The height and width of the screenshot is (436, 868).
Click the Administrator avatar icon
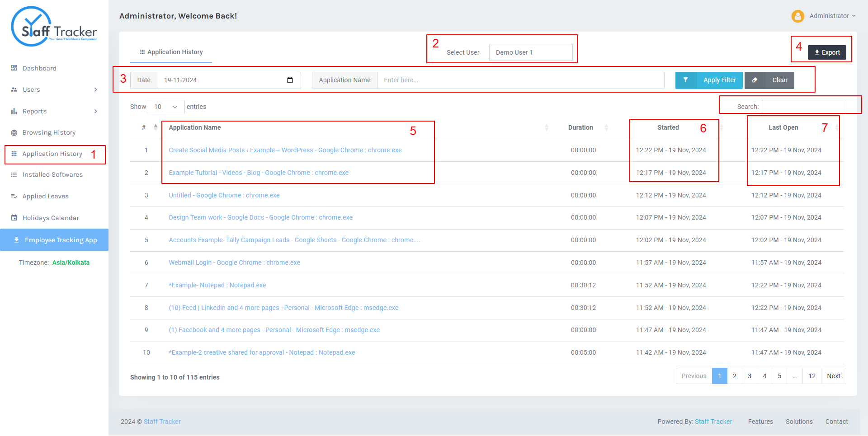798,16
